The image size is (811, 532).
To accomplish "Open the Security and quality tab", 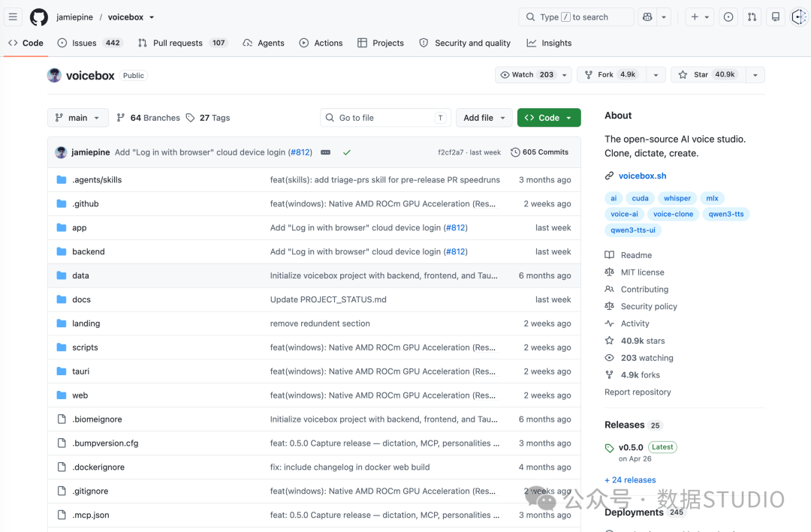I will click(465, 43).
